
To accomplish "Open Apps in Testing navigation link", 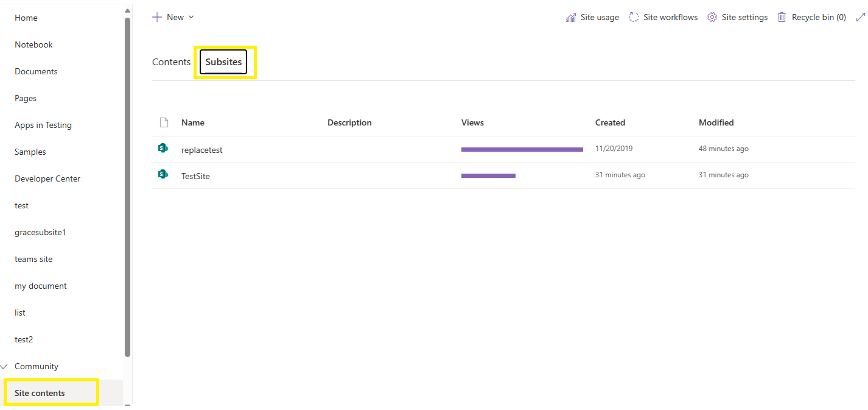I will pos(43,125).
